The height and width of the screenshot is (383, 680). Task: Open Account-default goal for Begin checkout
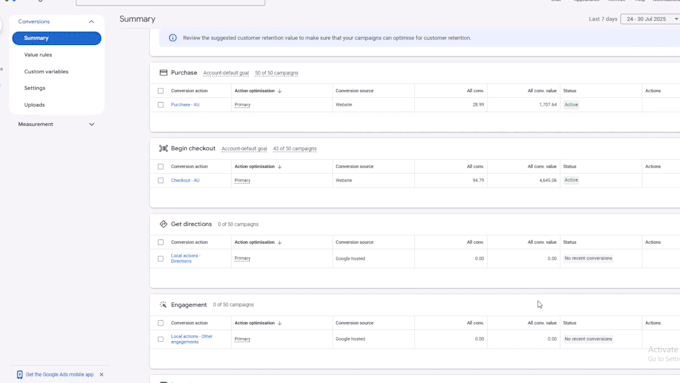244,149
